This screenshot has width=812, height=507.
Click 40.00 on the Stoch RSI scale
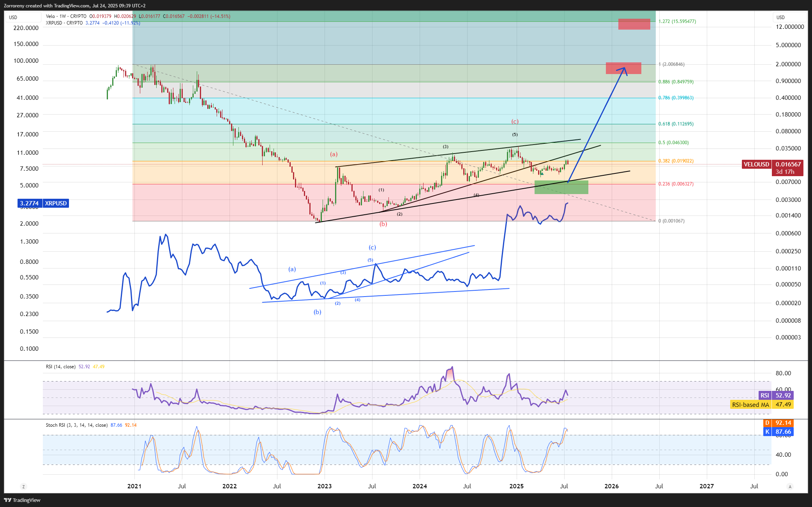tap(783, 455)
